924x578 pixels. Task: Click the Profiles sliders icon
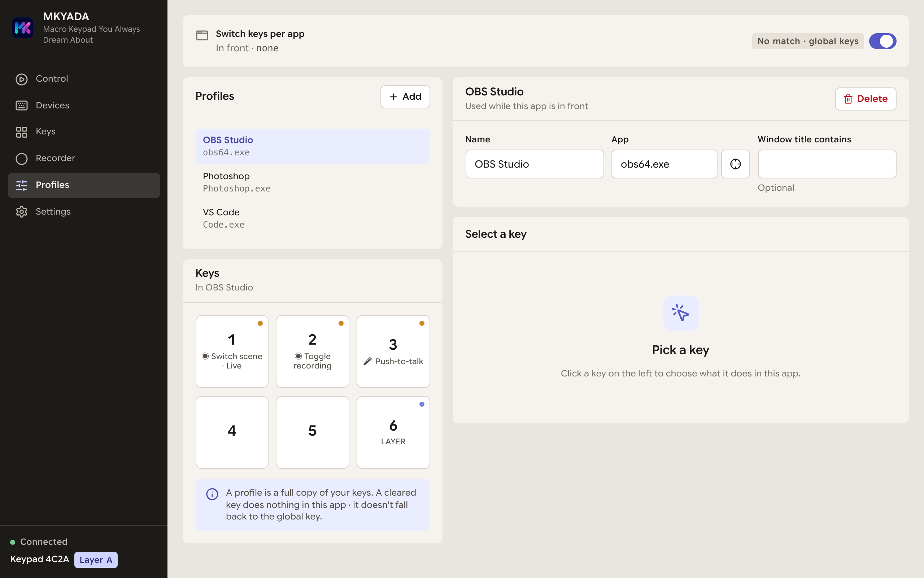22,185
